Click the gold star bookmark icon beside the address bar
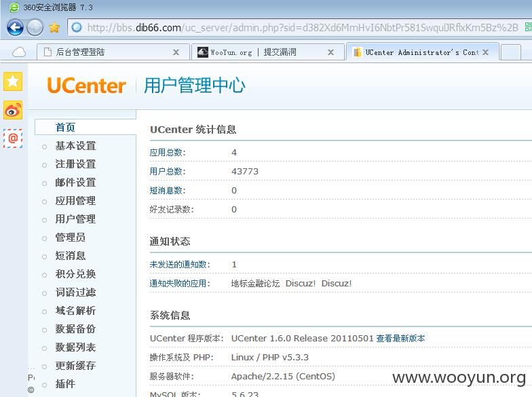This screenshot has width=532, height=397. pos(54,27)
